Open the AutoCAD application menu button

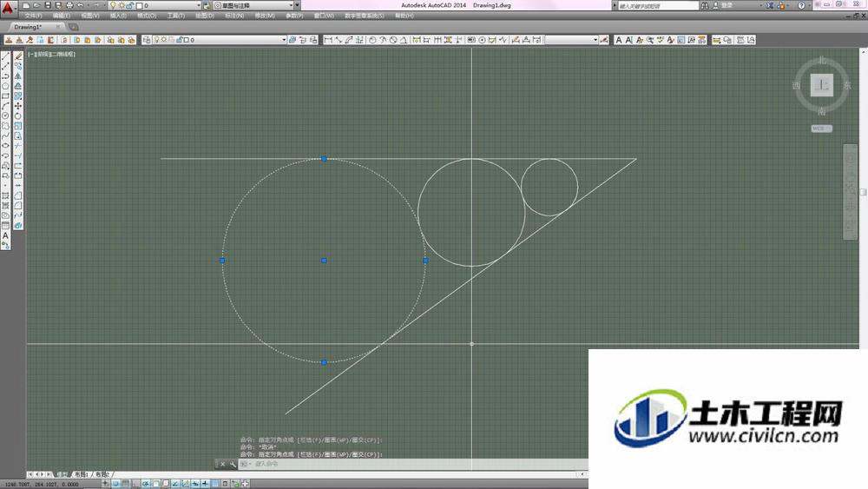pyautogui.click(x=7, y=7)
